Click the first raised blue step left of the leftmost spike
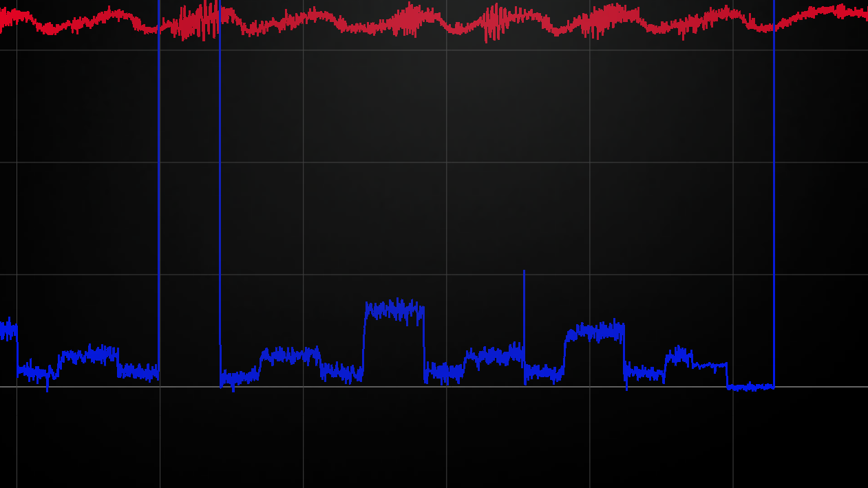This screenshot has height=488, width=868. [88, 355]
